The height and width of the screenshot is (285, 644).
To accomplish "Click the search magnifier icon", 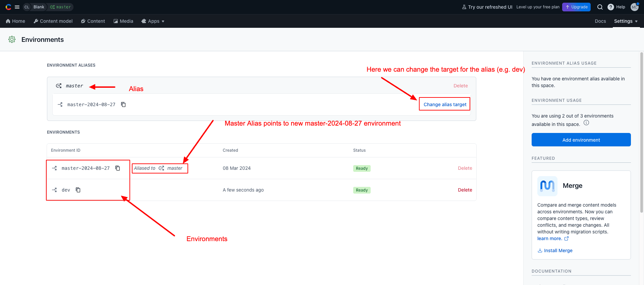I will (x=600, y=7).
